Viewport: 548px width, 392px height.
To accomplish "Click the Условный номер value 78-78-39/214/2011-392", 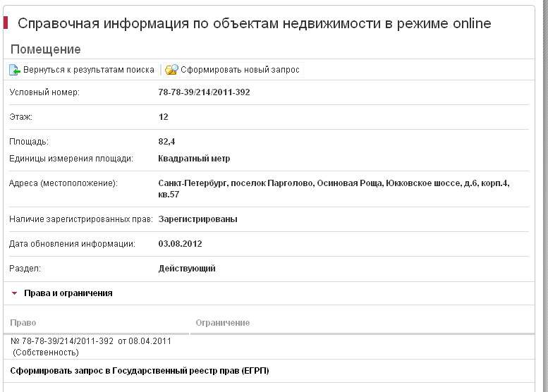I will tap(204, 92).
